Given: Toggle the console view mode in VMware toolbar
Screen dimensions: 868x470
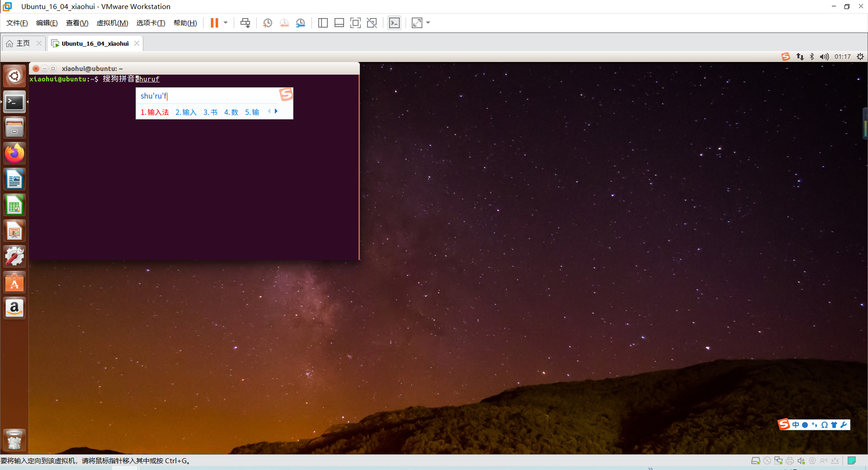Looking at the screenshot, I should click(x=394, y=23).
